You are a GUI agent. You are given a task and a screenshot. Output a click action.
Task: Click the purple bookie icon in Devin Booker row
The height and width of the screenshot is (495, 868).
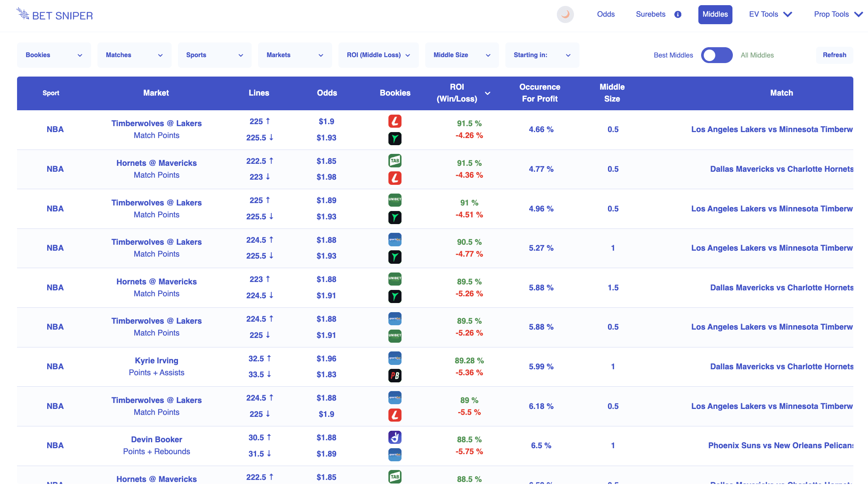(x=395, y=437)
